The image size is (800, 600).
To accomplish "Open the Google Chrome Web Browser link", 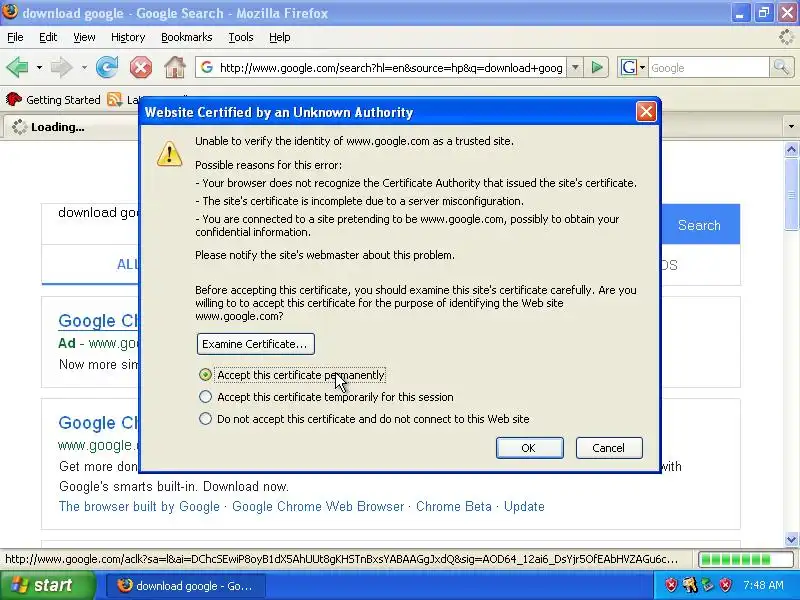I will click(x=318, y=506).
